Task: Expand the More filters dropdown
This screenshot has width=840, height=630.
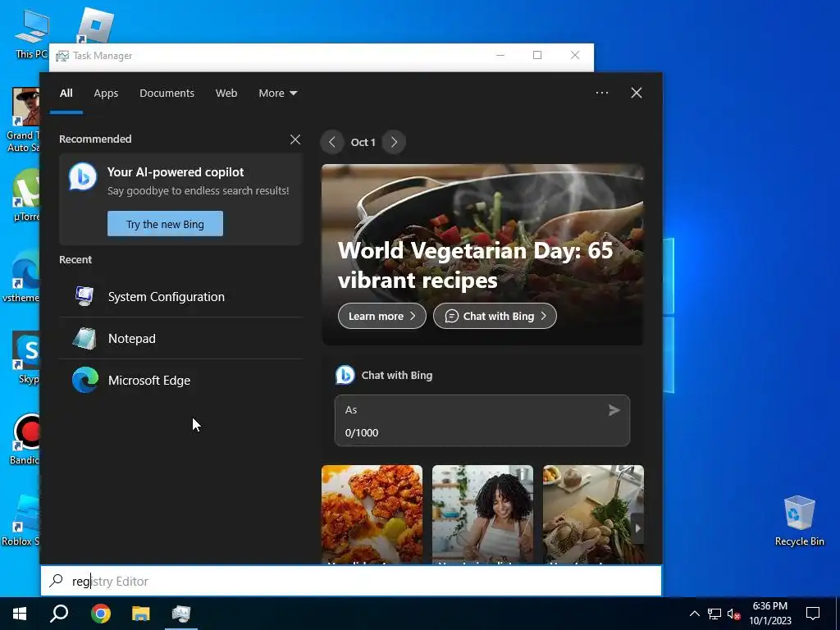Action: (277, 94)
